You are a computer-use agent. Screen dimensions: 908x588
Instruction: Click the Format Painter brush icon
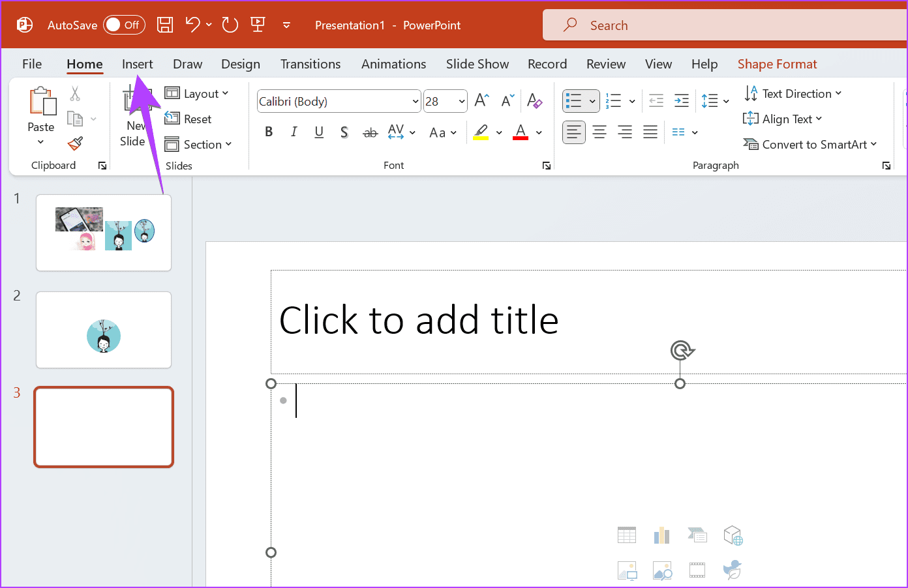tap(75, 143)
